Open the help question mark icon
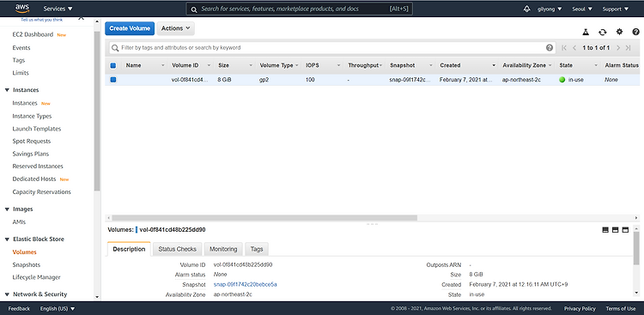Screen dimensions: 644x315 (635, 32)
